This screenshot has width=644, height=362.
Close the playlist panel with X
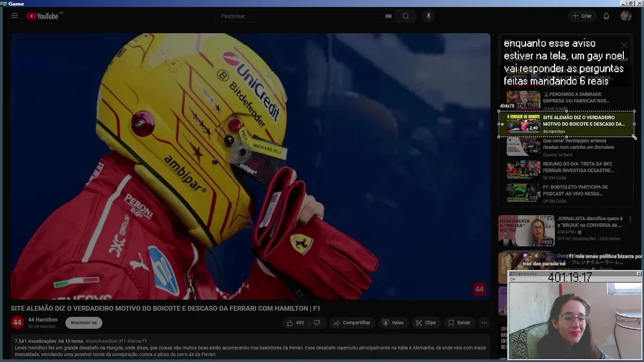tap(624, 45)
